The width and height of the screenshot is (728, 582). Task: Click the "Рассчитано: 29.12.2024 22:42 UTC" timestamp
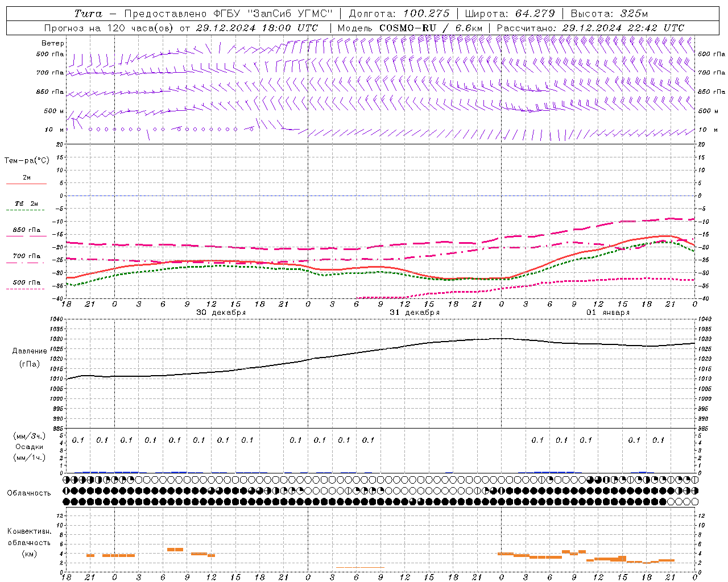click(590, 28)
